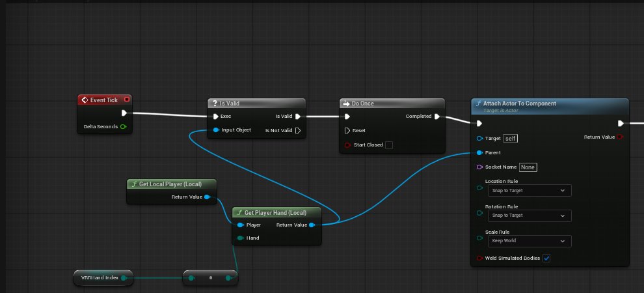Open the Location Rule dropdown
This screenshot has height=293, width=644.
(x=530, y=191)
